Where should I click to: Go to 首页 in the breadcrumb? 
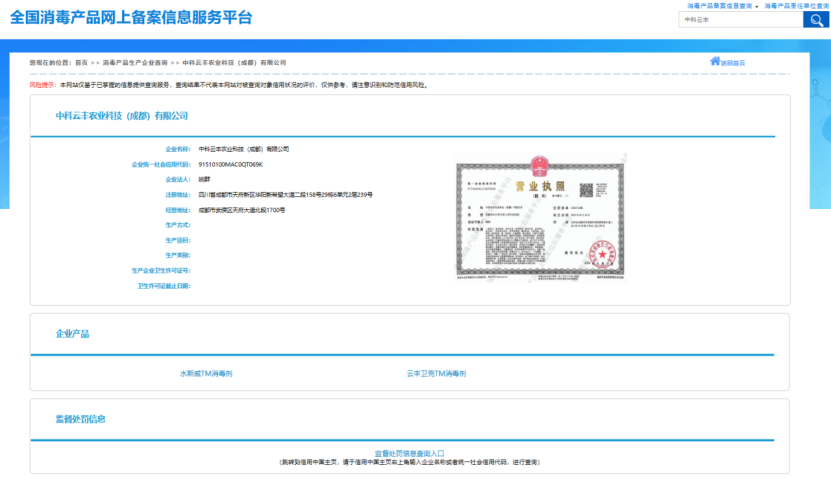point(81,63)
